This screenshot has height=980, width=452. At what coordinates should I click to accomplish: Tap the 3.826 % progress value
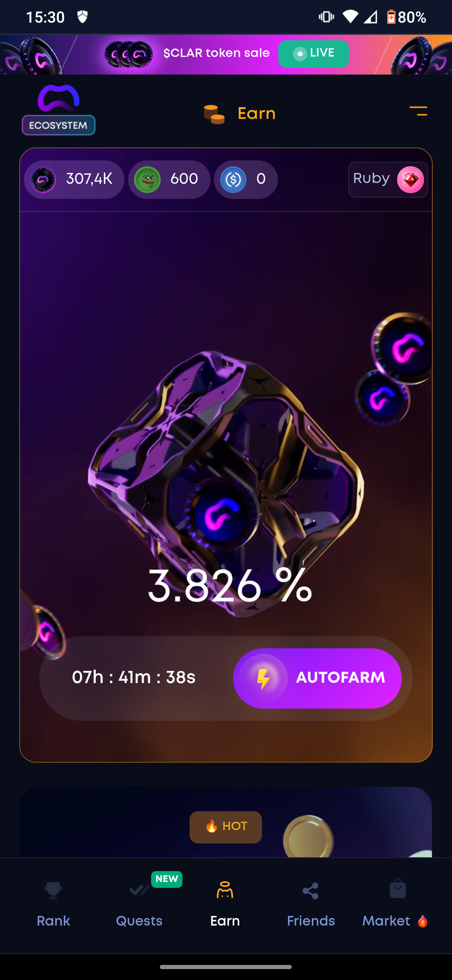230,586
